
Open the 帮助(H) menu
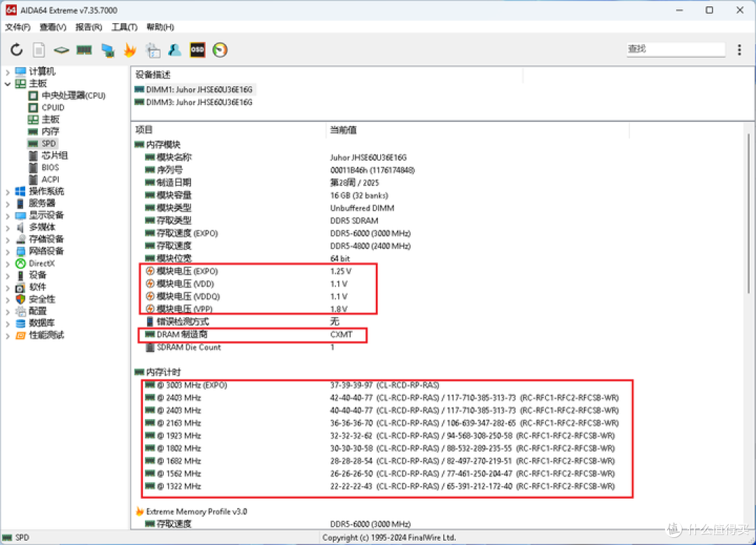point(160,27)
